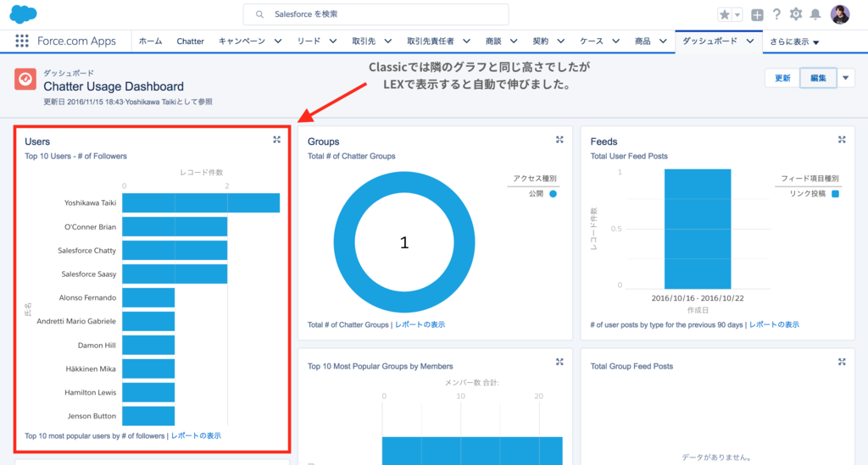This screenshot has height=465, width=868.
Task: Open the favorites list dropdown arrow
Action: 737,15
